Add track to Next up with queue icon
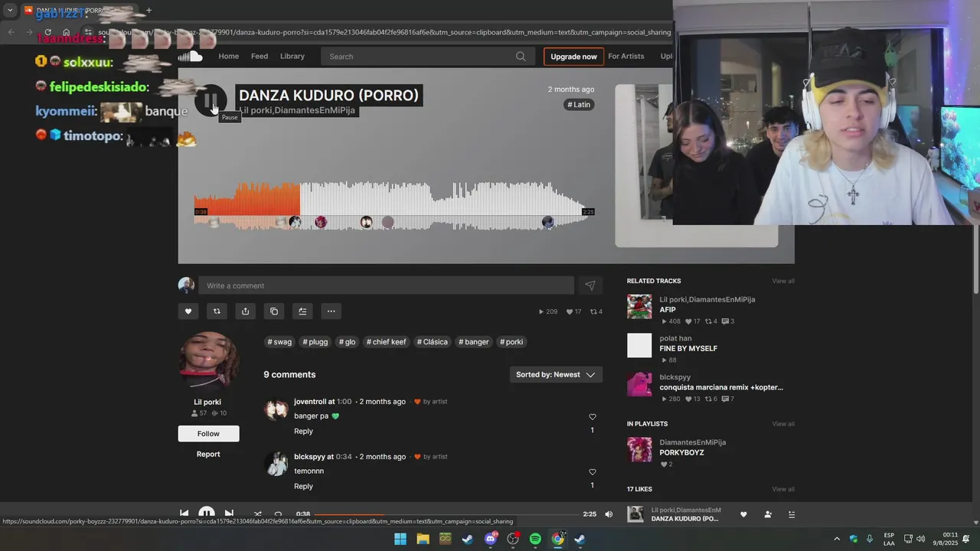980x551 pixels. click(302, 311)
